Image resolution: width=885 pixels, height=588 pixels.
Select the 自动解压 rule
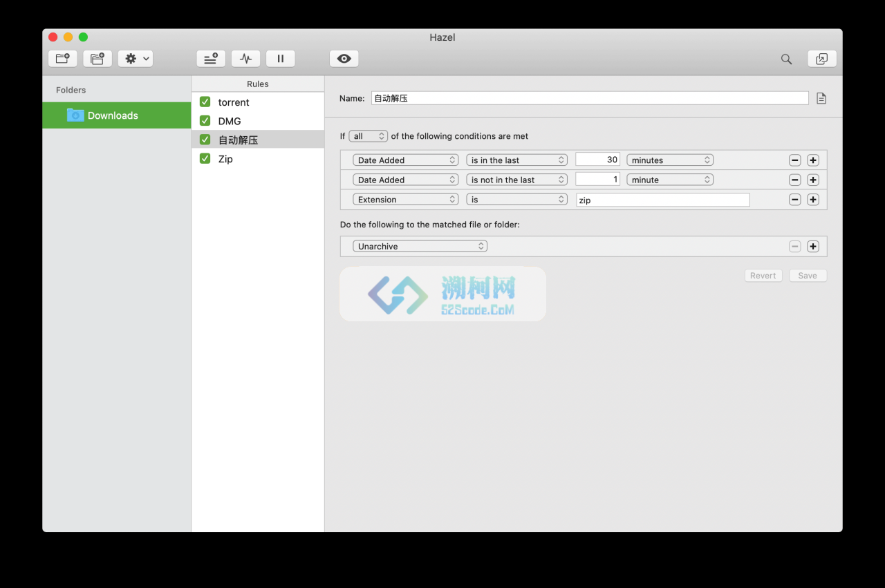(257, 140)
